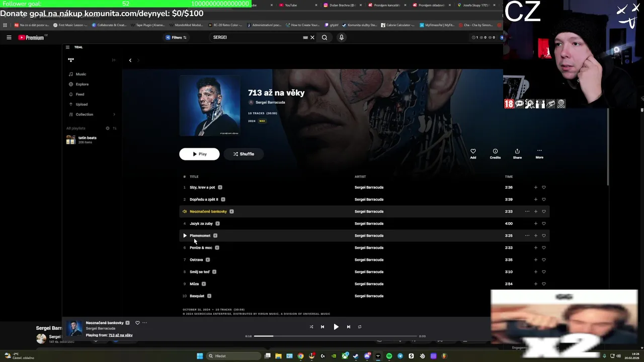Open YouTube guide hamburger menu
The width and height of the screenshot is (644, 362).
(9, 37)
